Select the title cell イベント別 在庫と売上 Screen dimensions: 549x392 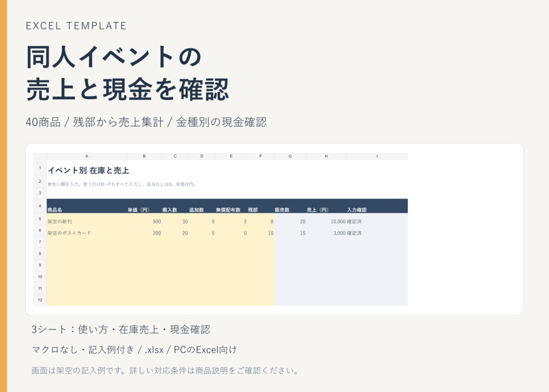point(88,171)
